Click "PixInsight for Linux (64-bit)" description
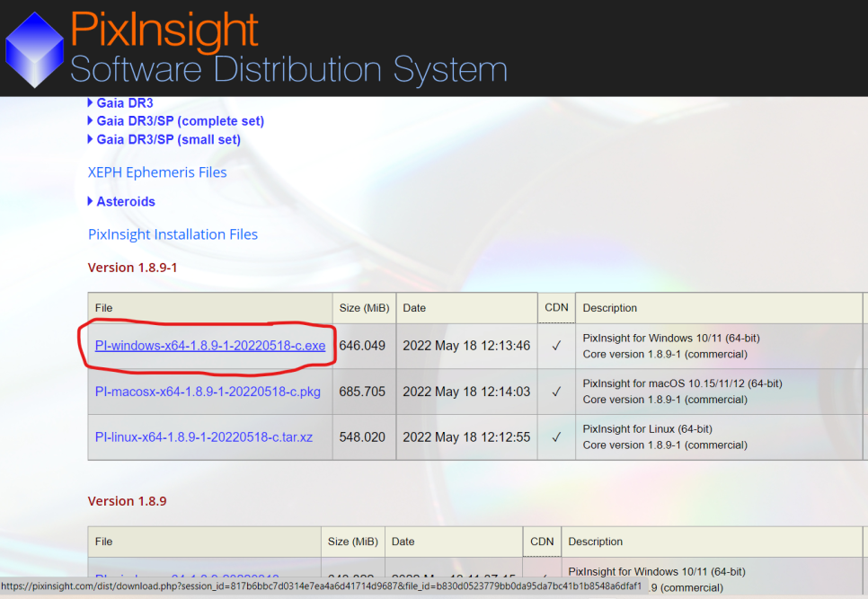The width and height of the screenshot is (868, 599). tap(647, 428)
